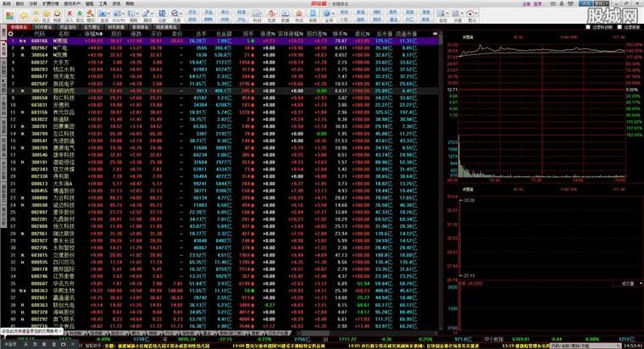Sort by the 换手% column header
This screenshot has width=644, height=349.
(340, 34)
